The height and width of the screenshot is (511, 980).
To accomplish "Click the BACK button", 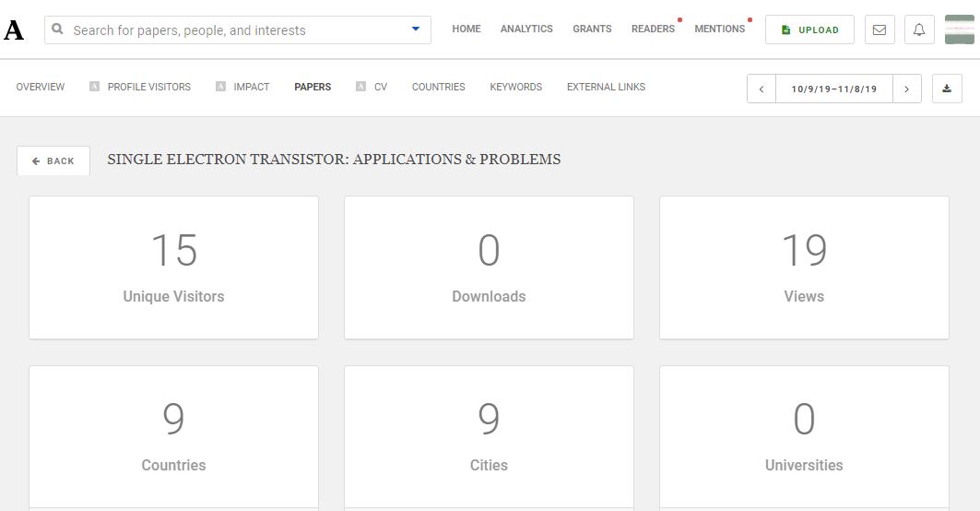I will 53,160.
